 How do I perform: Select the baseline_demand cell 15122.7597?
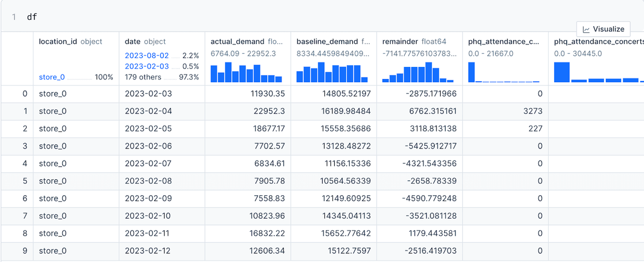(x=346, y=250)
